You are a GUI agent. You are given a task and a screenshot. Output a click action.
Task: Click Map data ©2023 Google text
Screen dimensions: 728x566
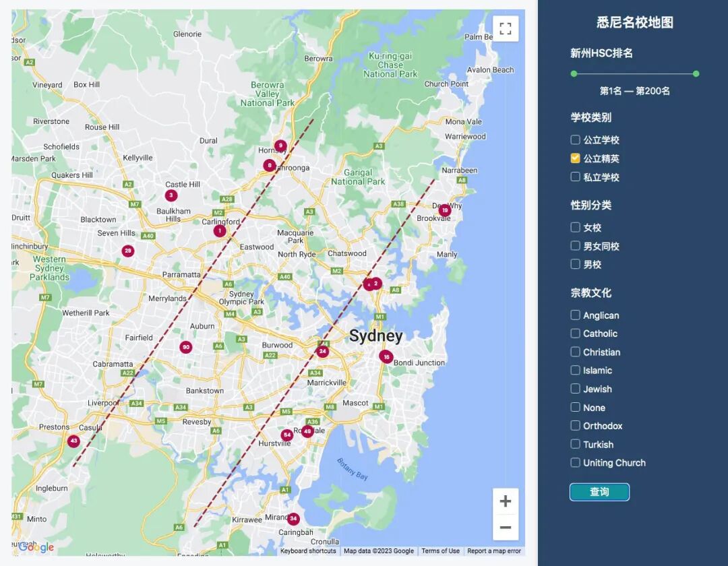coord(379,551)
